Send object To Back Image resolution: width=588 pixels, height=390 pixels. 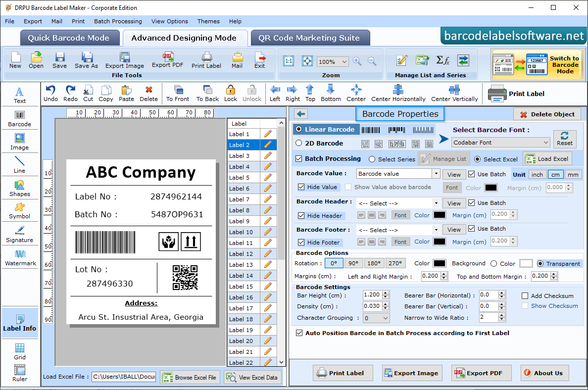[207, 94]
